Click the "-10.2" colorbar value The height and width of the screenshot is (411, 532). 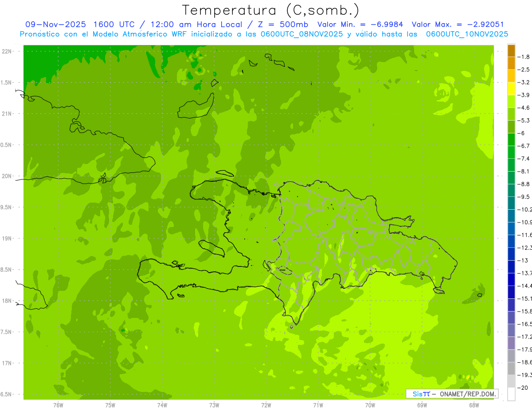point(525,209)
